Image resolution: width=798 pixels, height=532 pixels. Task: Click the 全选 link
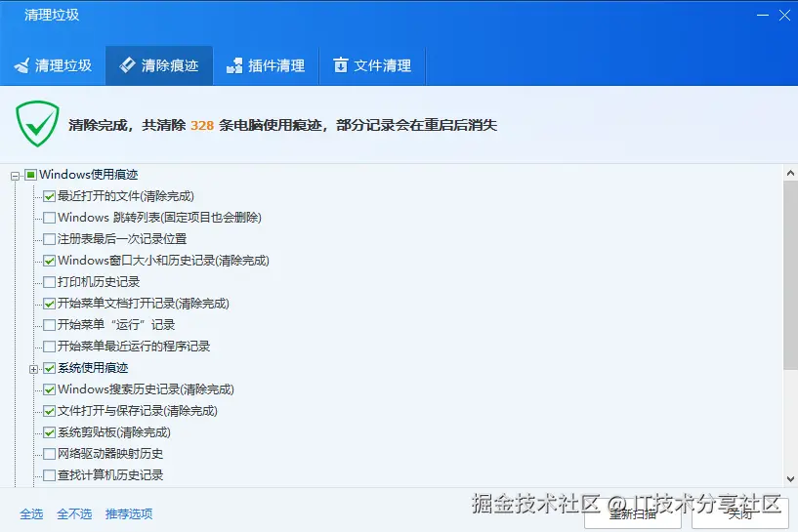[31, 514]
